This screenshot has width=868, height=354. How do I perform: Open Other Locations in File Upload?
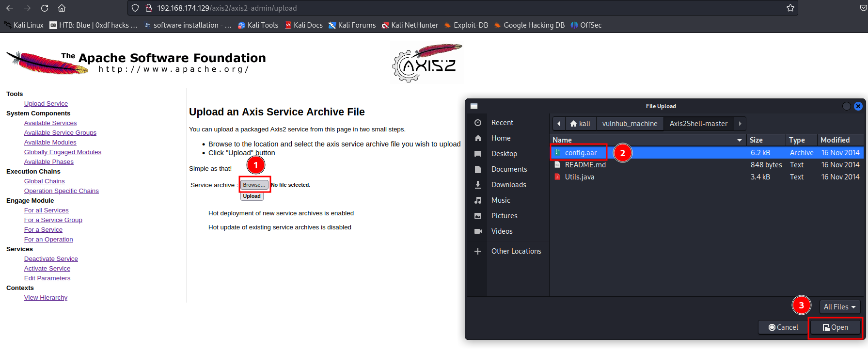coord(509,251)
